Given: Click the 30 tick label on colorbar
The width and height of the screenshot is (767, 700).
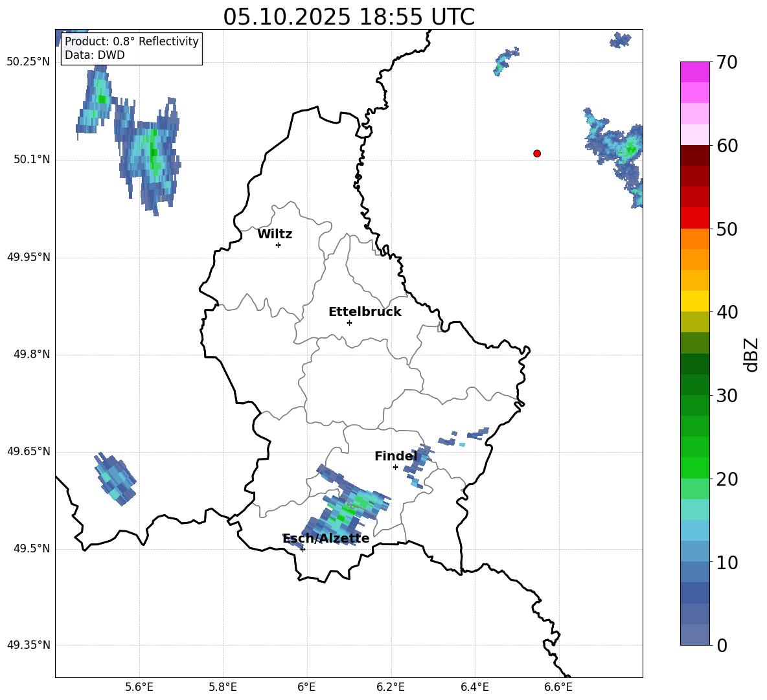Looking at the screenshot, I should tap(727, 396).
